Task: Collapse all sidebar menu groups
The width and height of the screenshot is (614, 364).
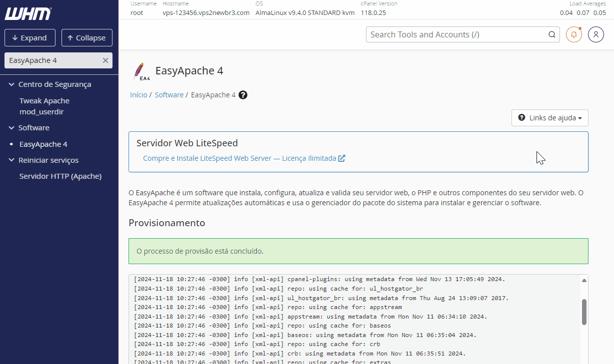Action: (x=87, y=38)
